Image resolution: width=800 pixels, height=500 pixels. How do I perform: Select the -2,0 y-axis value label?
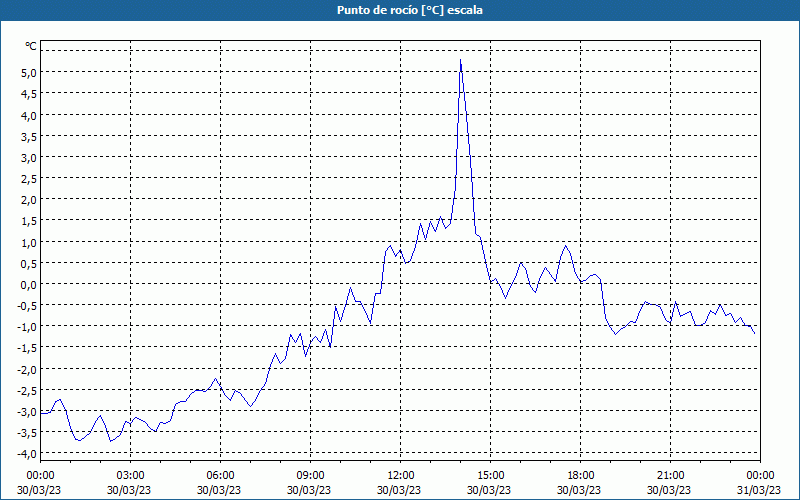coord(28,369)
